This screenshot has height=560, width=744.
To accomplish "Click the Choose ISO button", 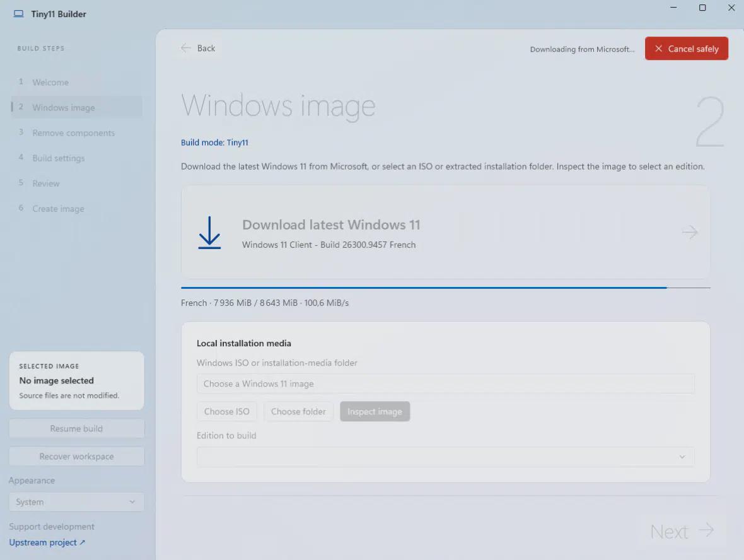I will (x=227, y=411).
